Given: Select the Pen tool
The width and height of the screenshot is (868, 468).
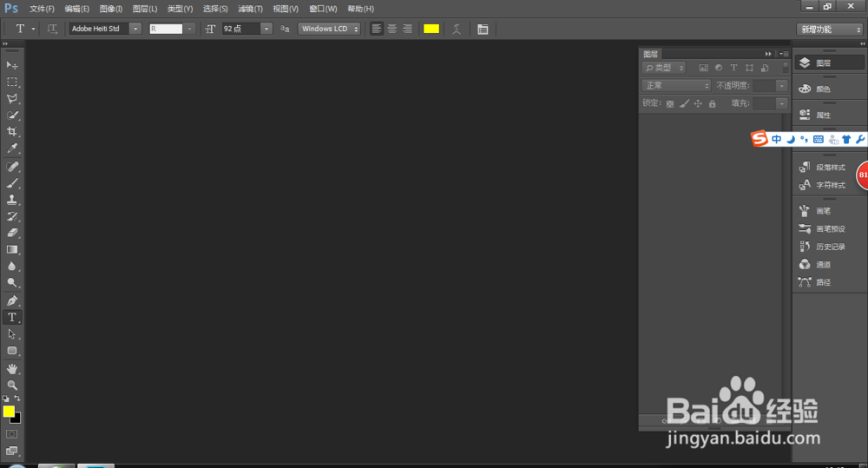Looking at the screenshot, I should [x=11, y=300].
